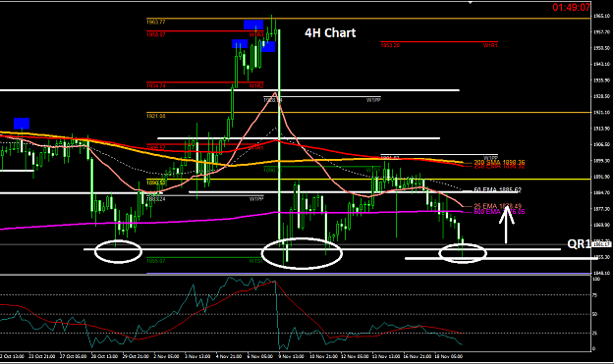This screenshot has width=614, height=364.
Task: Click the 9 Nov 13:00 time label
Action: [x=292, y=356]
